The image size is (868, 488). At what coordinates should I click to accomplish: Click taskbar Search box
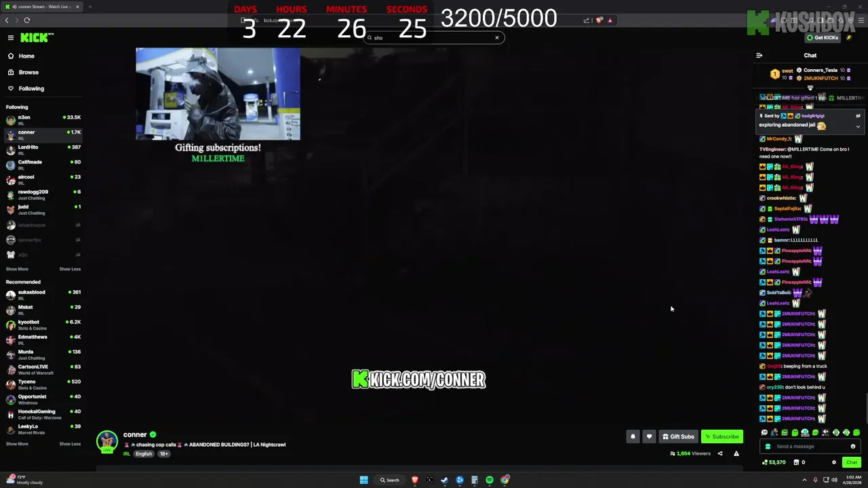(391, 480)
